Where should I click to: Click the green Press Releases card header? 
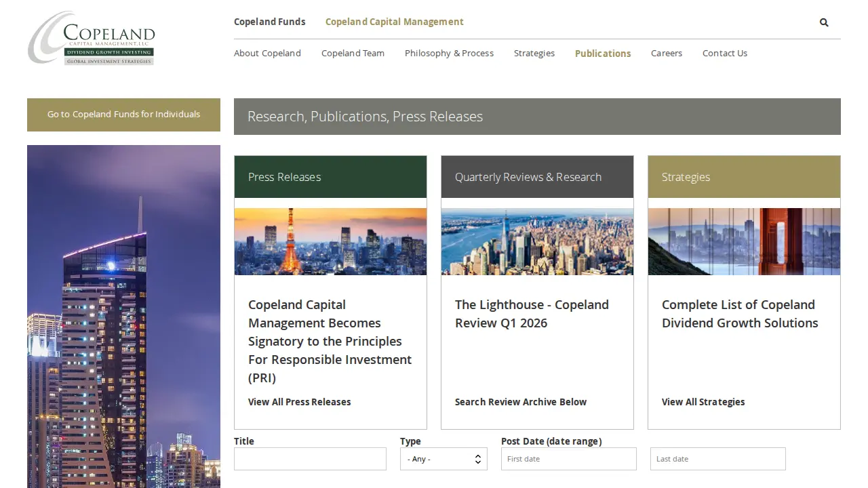(x=330, y=177)
